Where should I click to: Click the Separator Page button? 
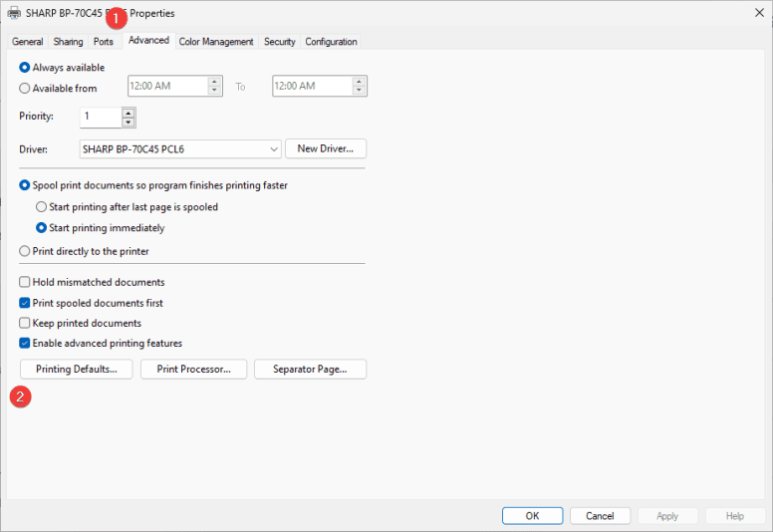pyautogui.click(x=310, y=370)
